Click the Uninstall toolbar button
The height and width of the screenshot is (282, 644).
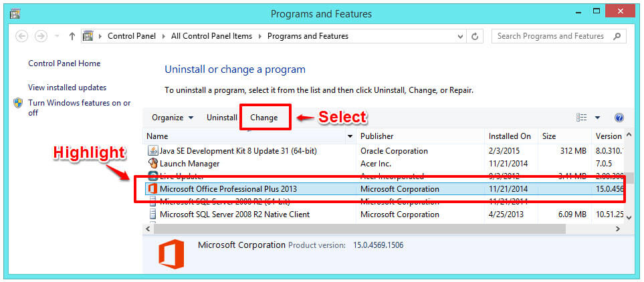coord(221,118)
